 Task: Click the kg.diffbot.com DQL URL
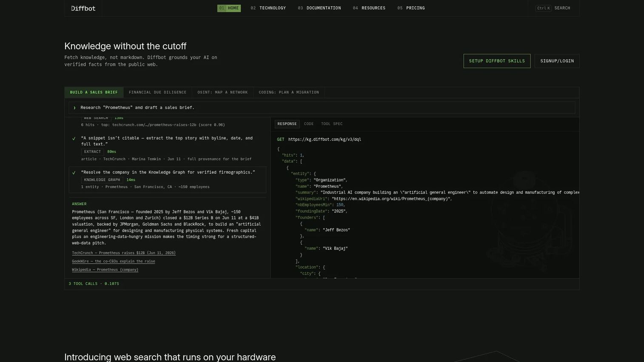[325, 140]
